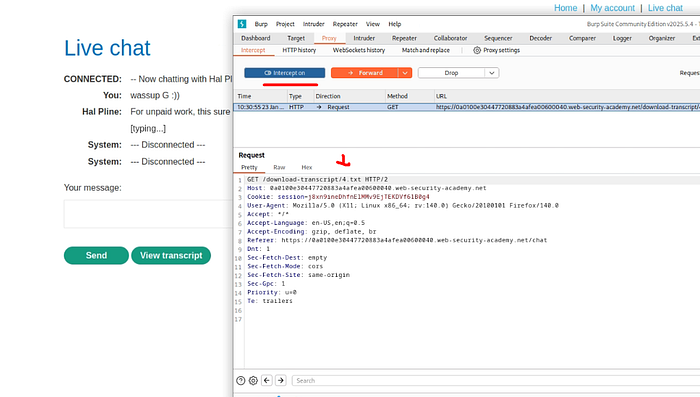The image size is (700, 397).
Task: Expand the Forward button dropdown arrow
Action: 405,73
